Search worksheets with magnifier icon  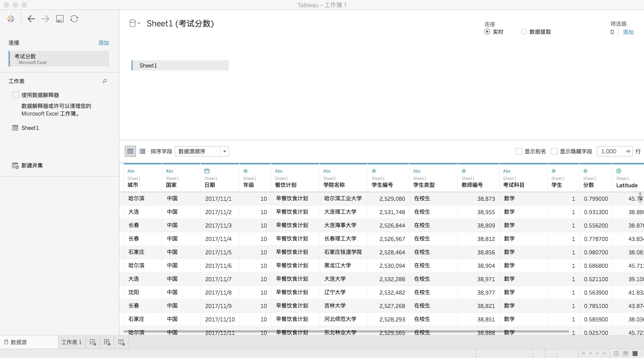pyautogui.click(x=105, y=81)
